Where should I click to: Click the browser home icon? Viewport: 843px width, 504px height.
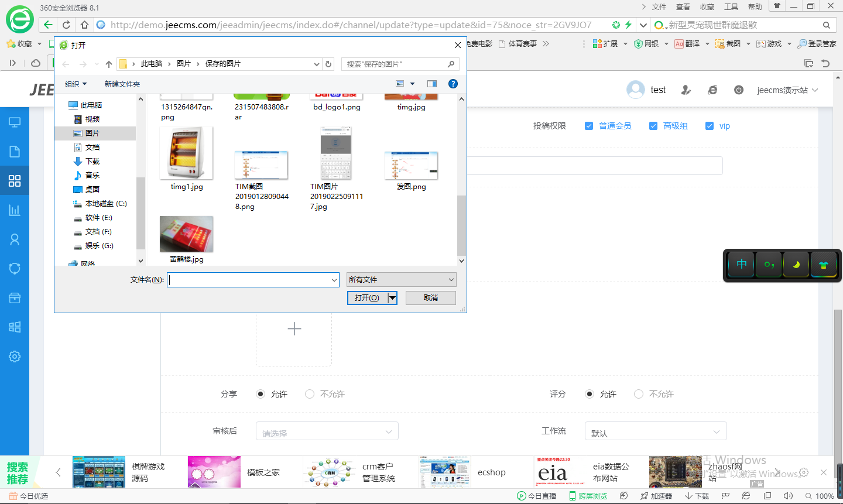(84, 25)
